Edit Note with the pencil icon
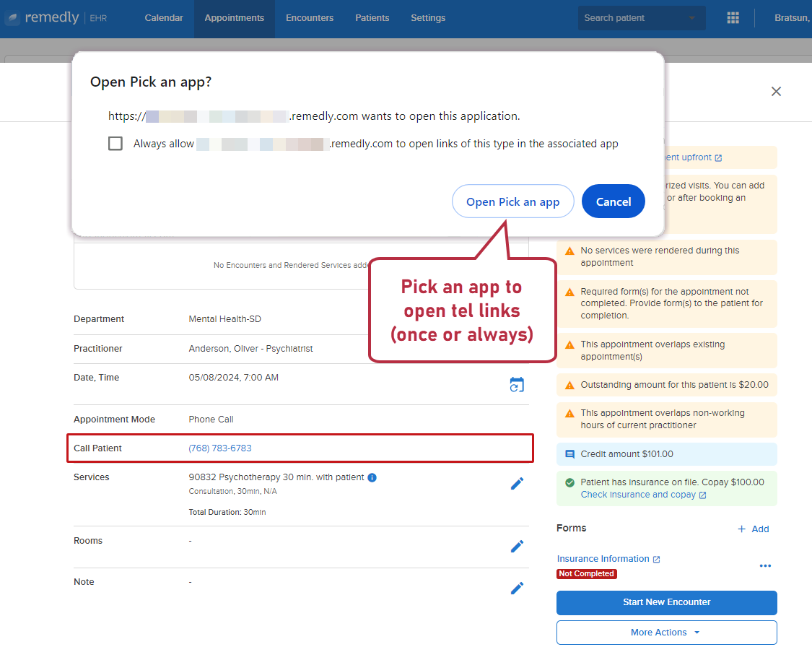Screen dimensions: 812x647 (517, 588)
